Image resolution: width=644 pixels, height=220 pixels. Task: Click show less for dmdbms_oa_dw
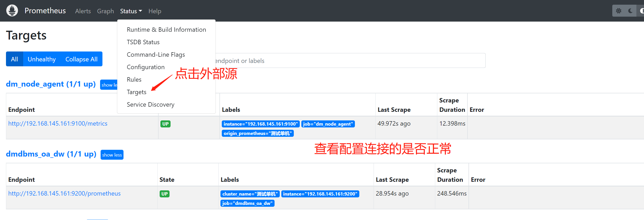pyautogui.click(x=112, y=155)
